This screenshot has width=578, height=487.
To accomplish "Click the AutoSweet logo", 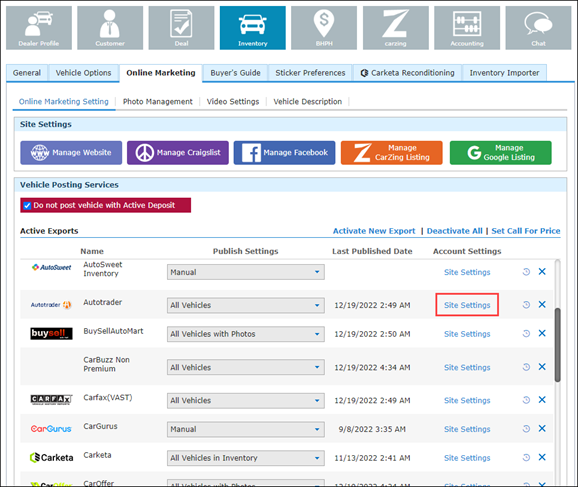I will (x=51, y=267).
